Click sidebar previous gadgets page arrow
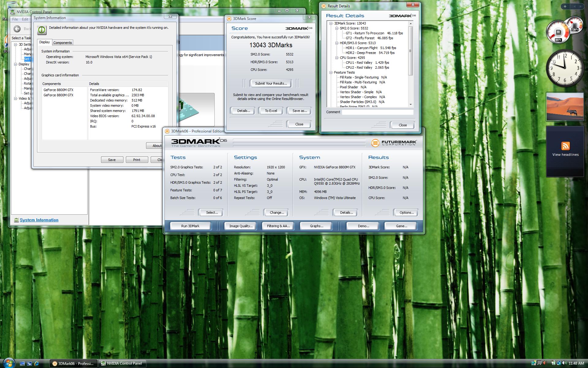Viewport: 588px width, 368px height. 575,6
